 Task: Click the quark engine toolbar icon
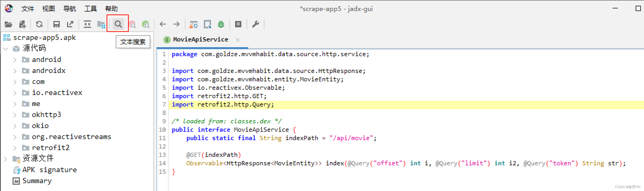click(207, 24)
